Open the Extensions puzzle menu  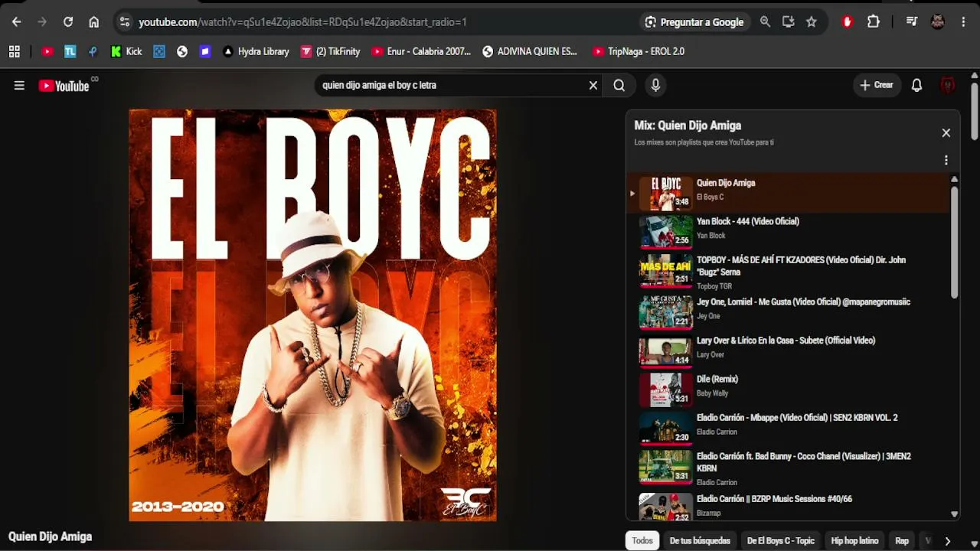(874, 22)
